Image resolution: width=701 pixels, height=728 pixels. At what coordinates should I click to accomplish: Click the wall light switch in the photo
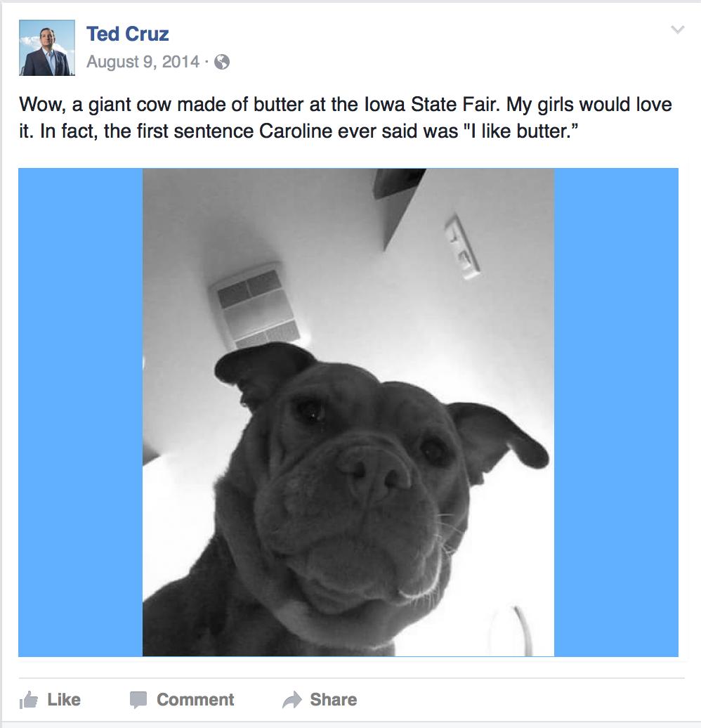[462, 247]
